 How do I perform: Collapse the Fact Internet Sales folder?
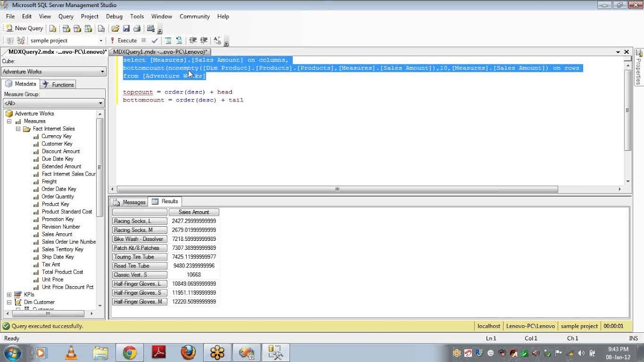click(x=18, y=129)
